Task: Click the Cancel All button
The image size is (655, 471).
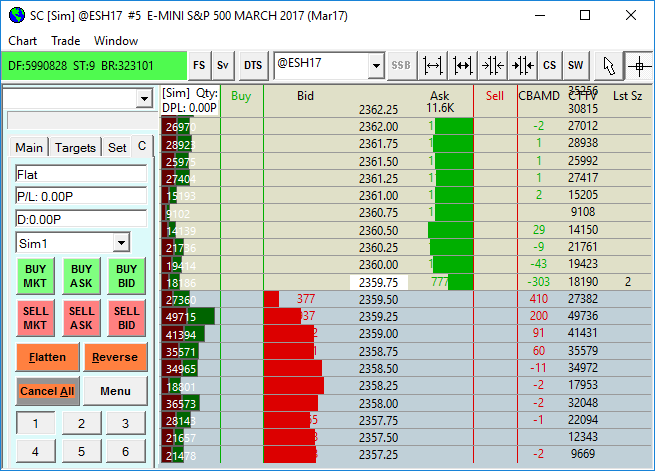Action: [x=48, y=391]
